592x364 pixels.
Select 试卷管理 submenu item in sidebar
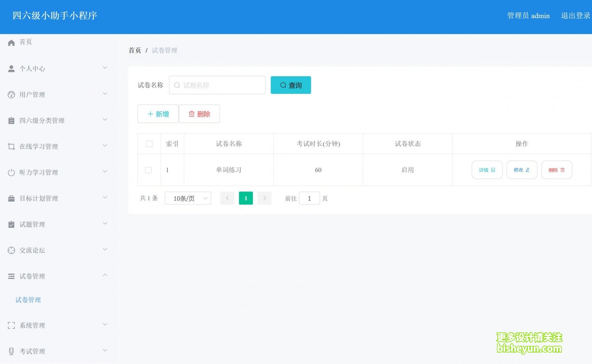tap(28, 300)
